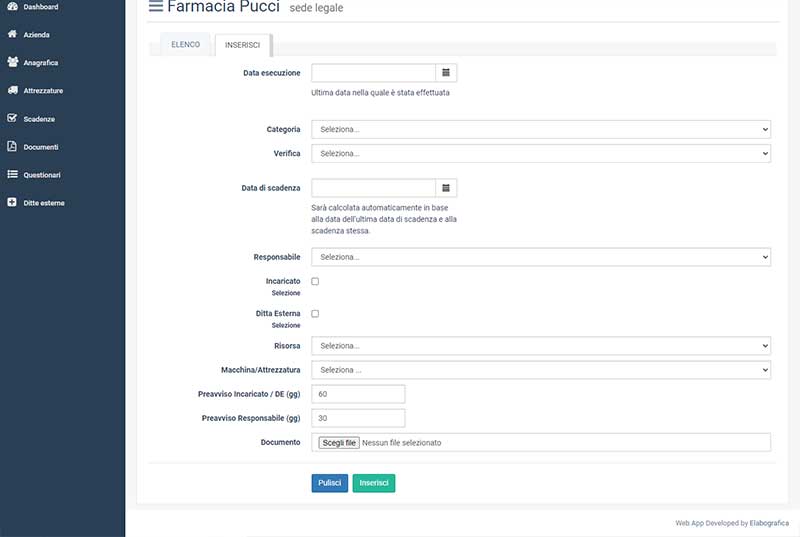Open calendar picker for Data esecuzione
The image size is (800, 537).
(446, 73)
